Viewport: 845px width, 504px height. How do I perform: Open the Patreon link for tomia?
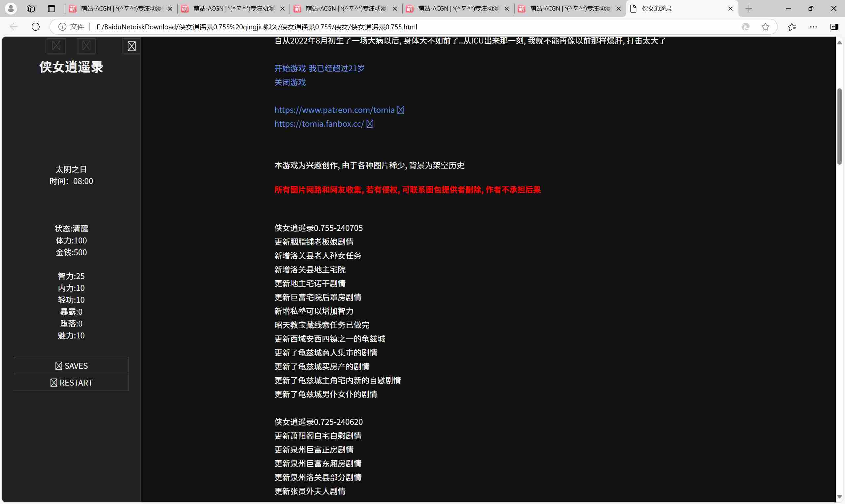click(x=334, y=110)
